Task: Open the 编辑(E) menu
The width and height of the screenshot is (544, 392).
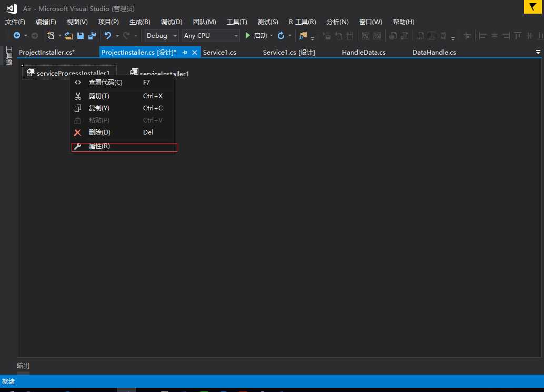Action: click(46, 22)
